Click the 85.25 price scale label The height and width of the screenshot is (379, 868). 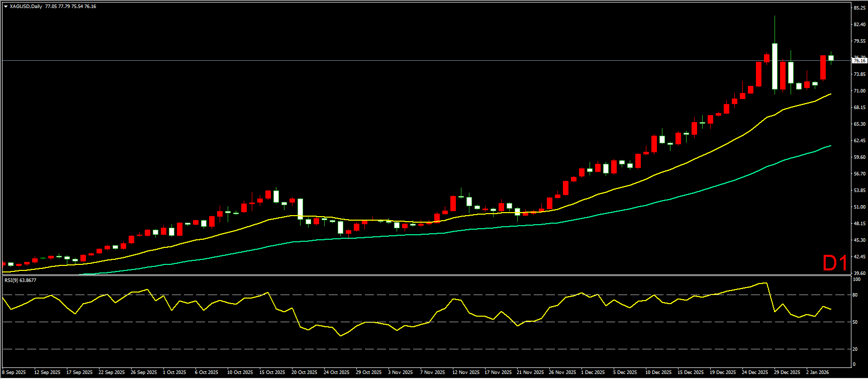click(x=859, y=8)
